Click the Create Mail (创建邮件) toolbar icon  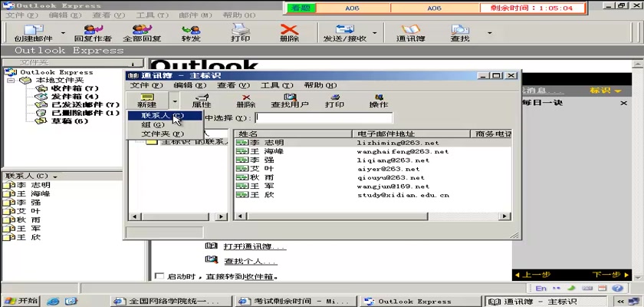tap(34, 33)
